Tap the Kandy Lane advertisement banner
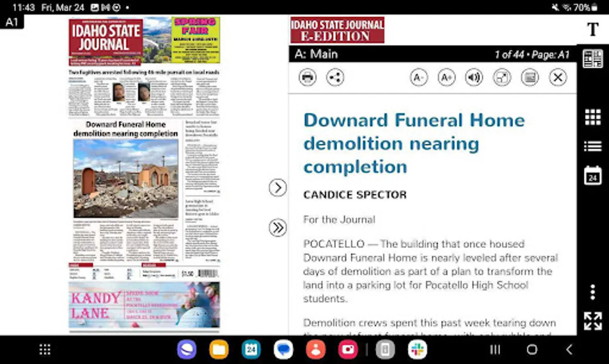609x364 pixels. [144, 305]
